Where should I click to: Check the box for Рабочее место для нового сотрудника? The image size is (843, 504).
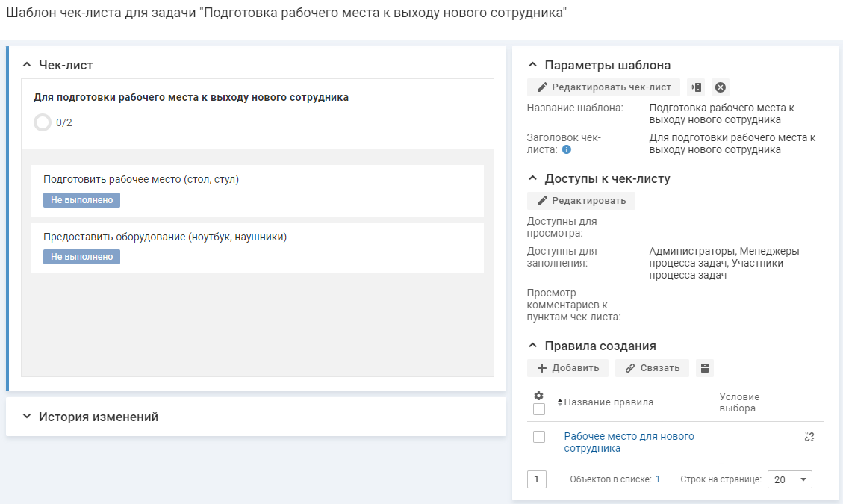point(539,437)
